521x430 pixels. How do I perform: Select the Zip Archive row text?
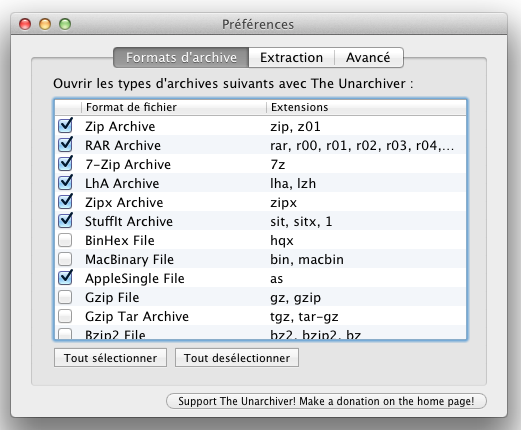(x=120, y=127)
